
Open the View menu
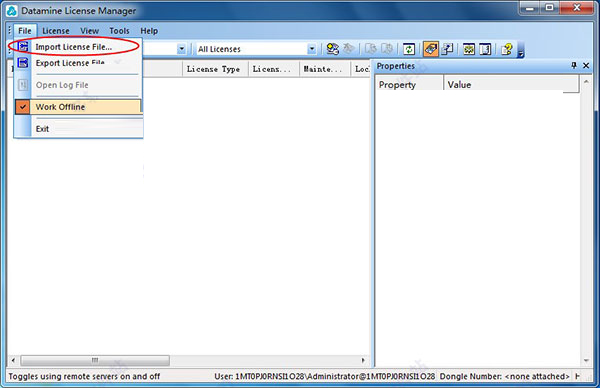coord(90,31)
